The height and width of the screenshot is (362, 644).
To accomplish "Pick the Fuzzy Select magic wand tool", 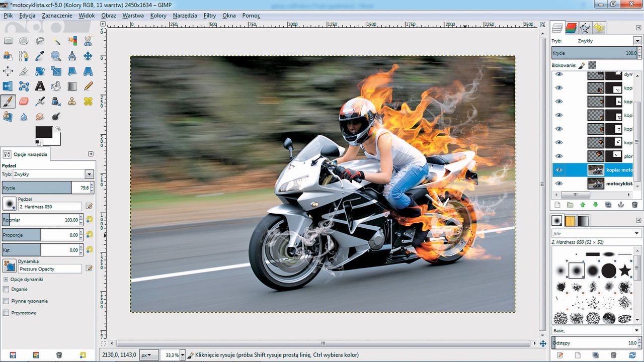I will click(56, 41).
